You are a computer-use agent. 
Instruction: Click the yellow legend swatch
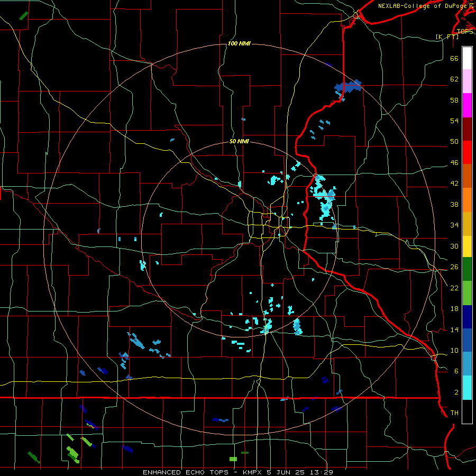[467, 246]
